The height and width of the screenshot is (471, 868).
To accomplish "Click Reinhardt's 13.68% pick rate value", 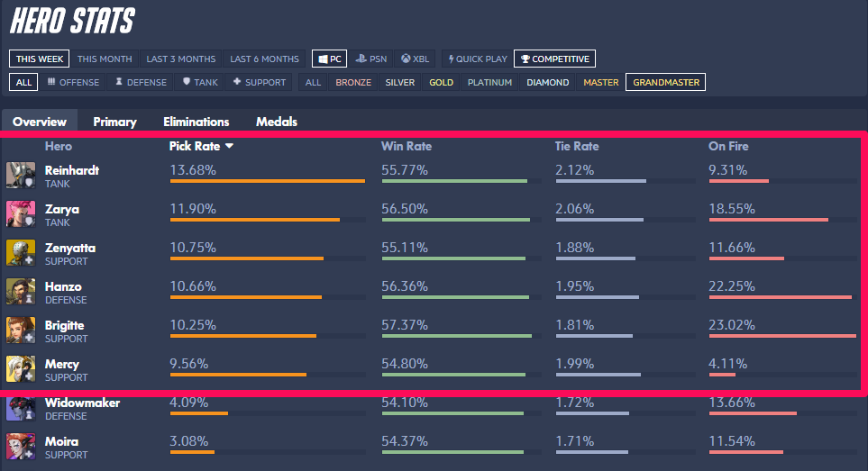I will point(193,170).
